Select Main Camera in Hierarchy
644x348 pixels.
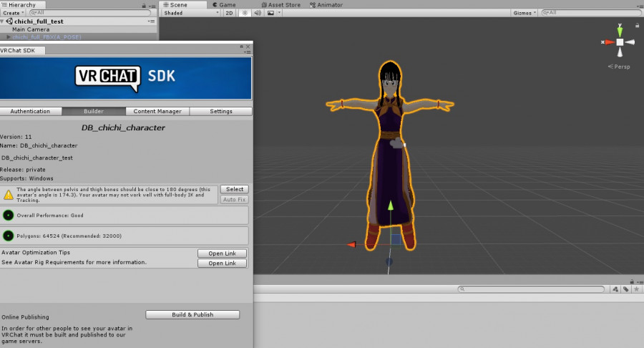31,29
